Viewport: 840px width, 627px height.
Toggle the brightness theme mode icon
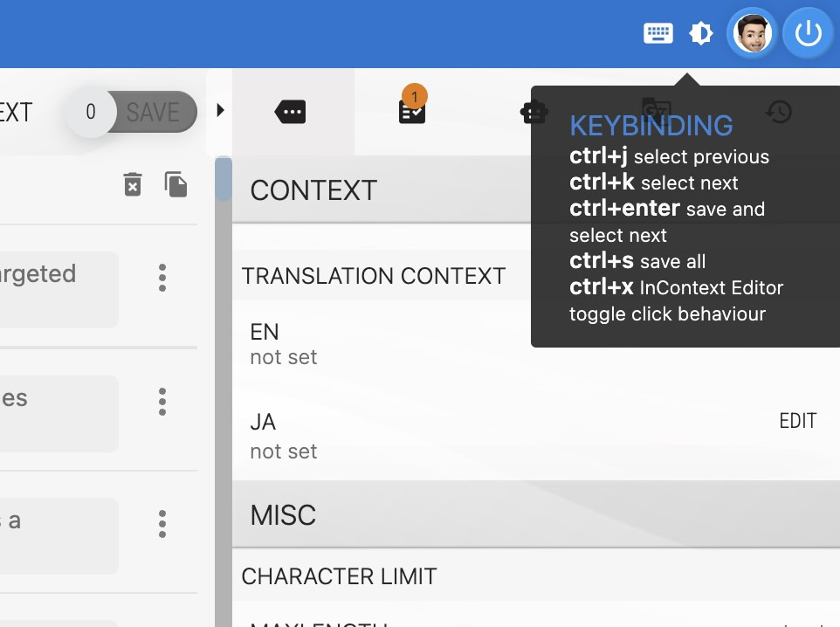pos(700,34)
